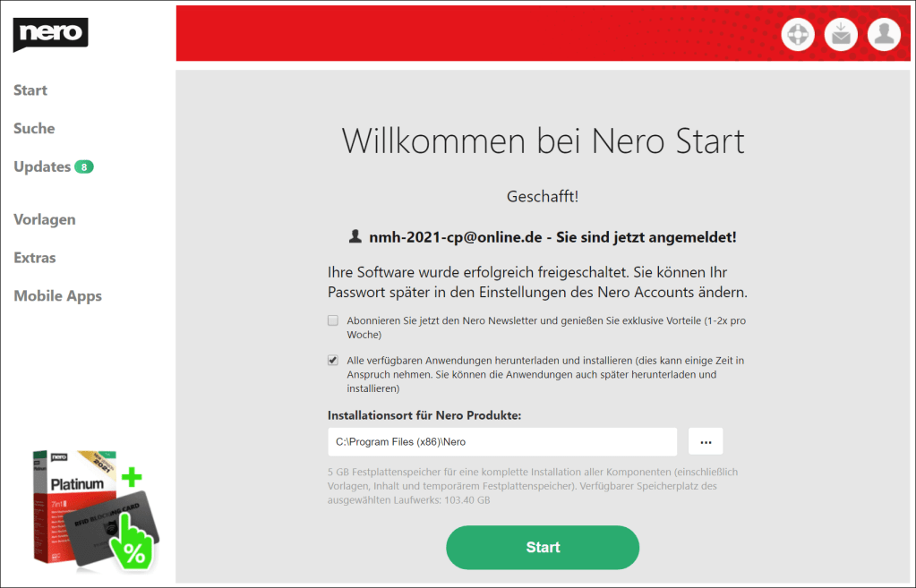
Task: Click the Nero logo
Action: click(x=51, y=34)
